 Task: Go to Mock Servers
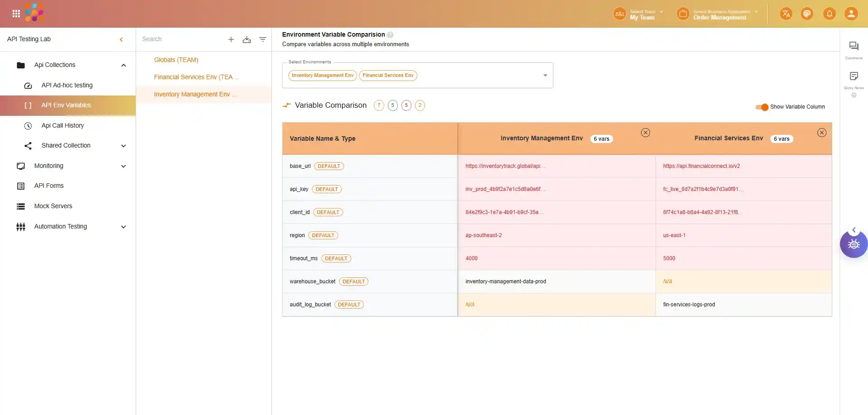click(53, 206)
